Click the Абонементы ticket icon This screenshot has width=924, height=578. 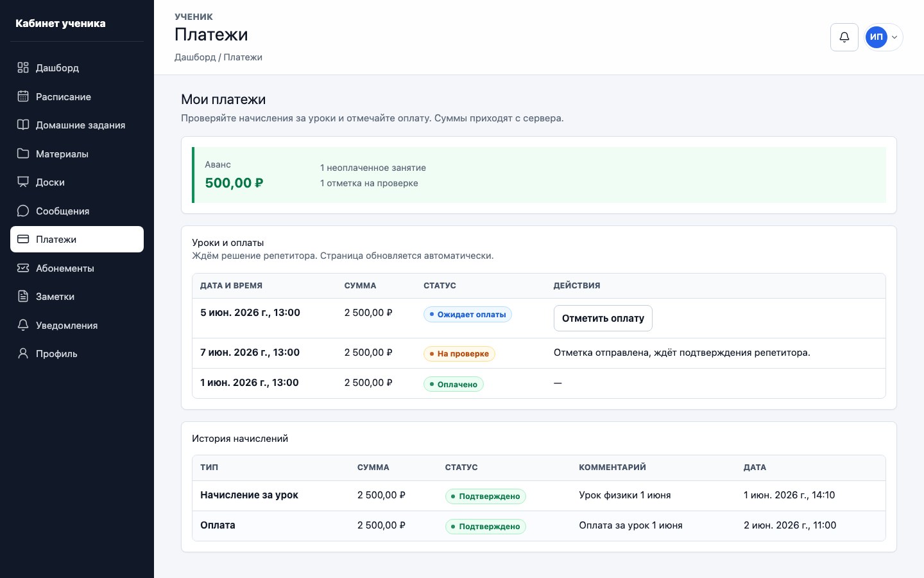click(x=23, y=268)
